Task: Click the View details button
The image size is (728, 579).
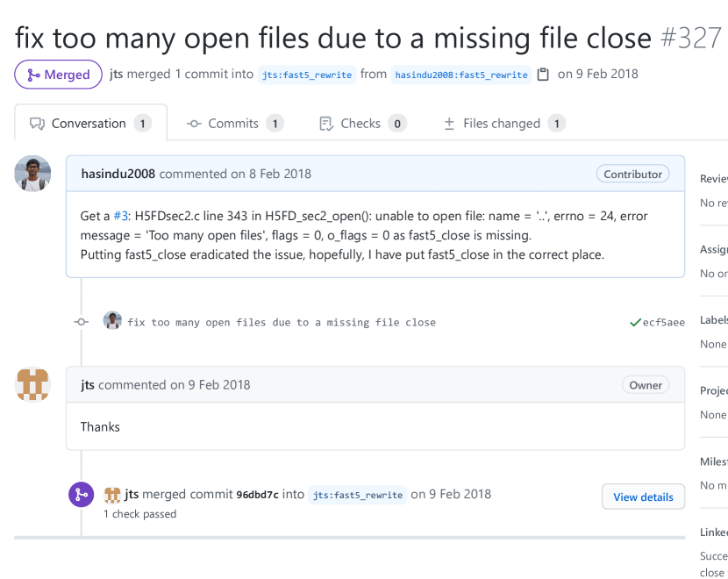Action: 643,497
